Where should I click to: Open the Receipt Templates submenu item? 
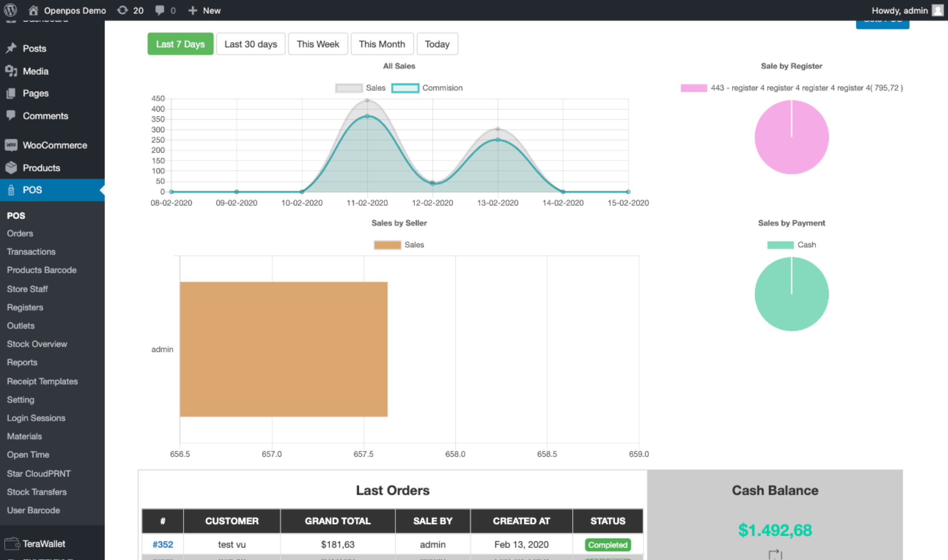42,381
